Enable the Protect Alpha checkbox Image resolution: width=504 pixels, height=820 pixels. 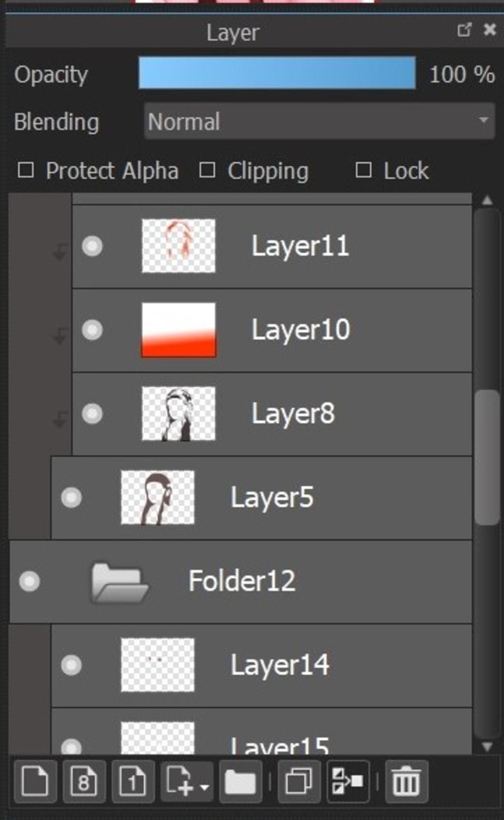[x=26, y=170]
